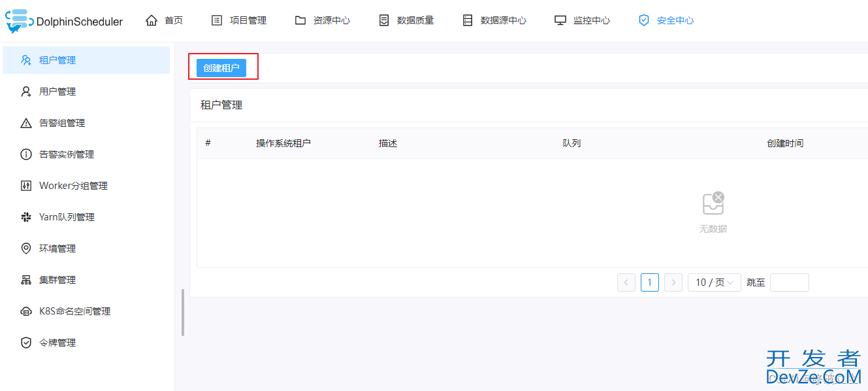Click the warning triangle icon beside 告警组管理

[26, 123]
